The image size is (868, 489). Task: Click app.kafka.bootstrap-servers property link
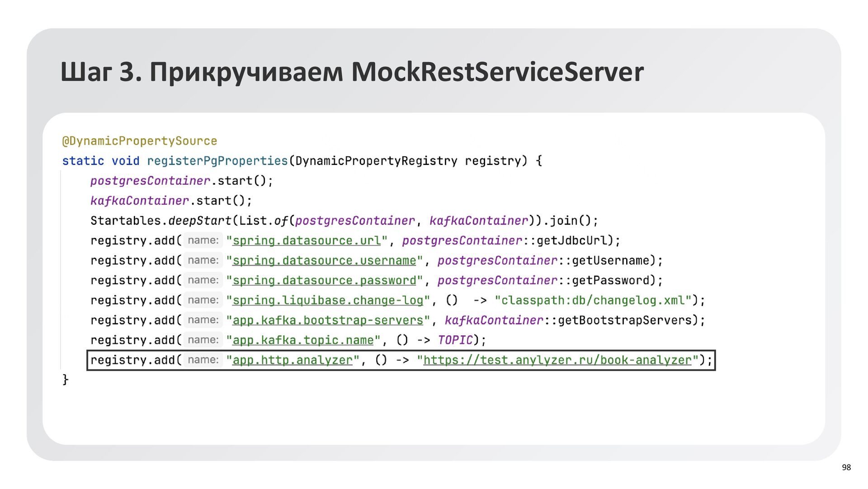coord(328,320)
